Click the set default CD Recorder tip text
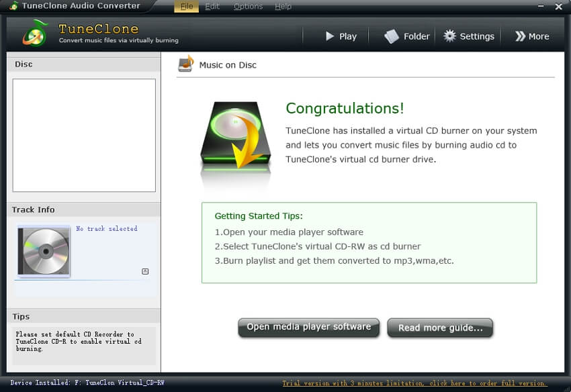This screenshot has width=571, height=392. (79, 342)
